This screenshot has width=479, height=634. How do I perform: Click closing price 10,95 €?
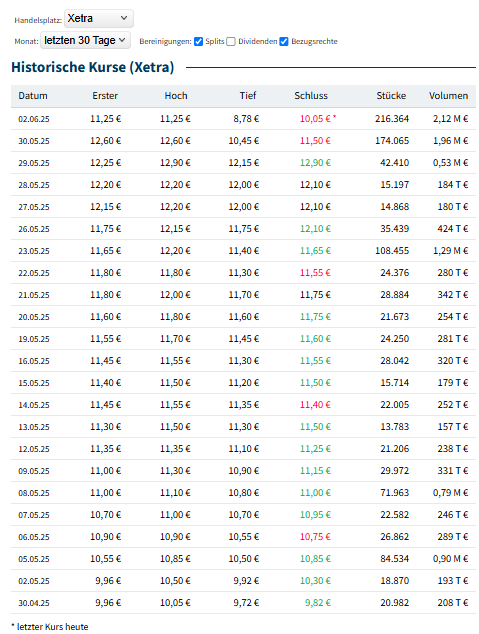point(315,515)
